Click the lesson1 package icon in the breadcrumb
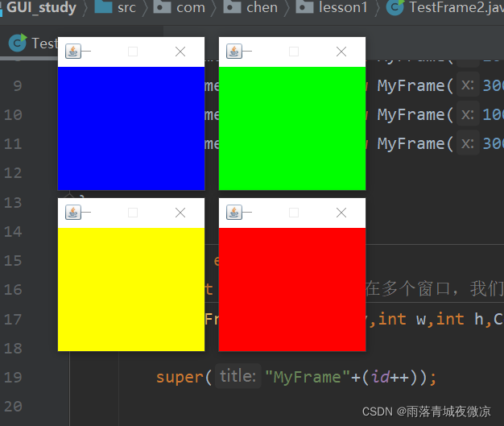 304,6
